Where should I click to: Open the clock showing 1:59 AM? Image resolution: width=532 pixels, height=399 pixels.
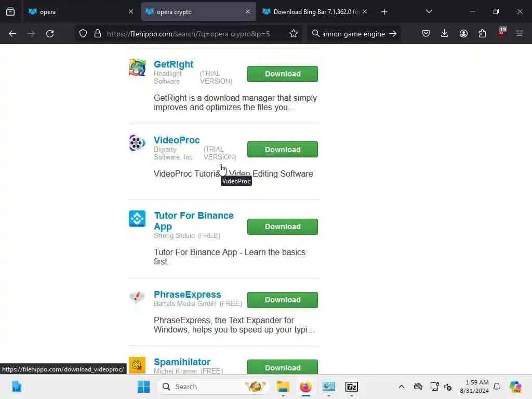(x=474, y=387)
